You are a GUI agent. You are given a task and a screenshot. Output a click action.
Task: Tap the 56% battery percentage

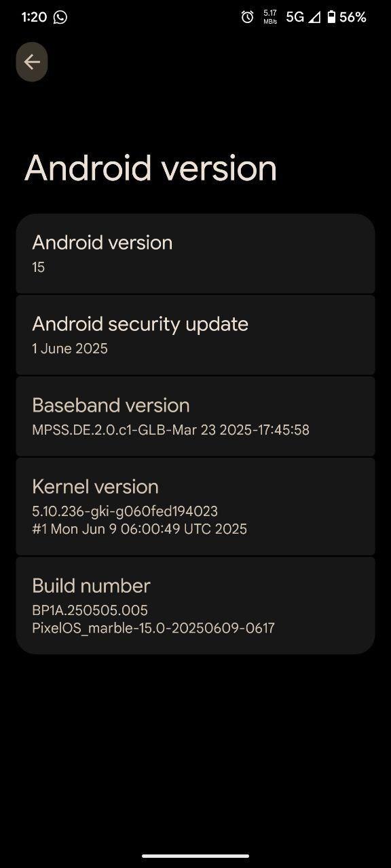point(353,17)
